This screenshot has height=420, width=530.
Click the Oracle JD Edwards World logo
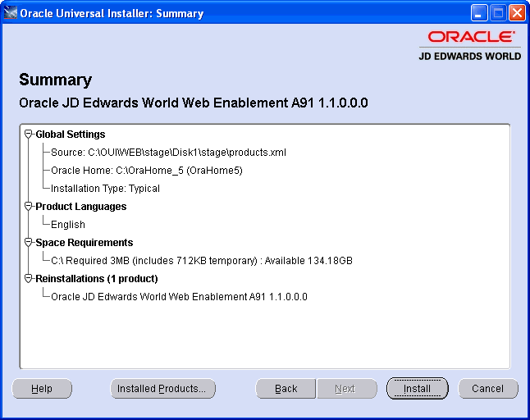coord(470,46)
